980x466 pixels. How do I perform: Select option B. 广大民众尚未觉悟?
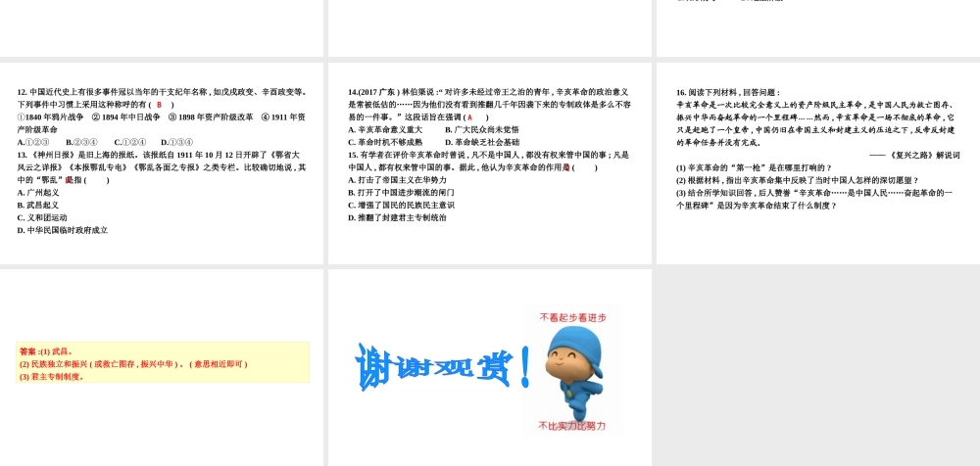point(482,129)
